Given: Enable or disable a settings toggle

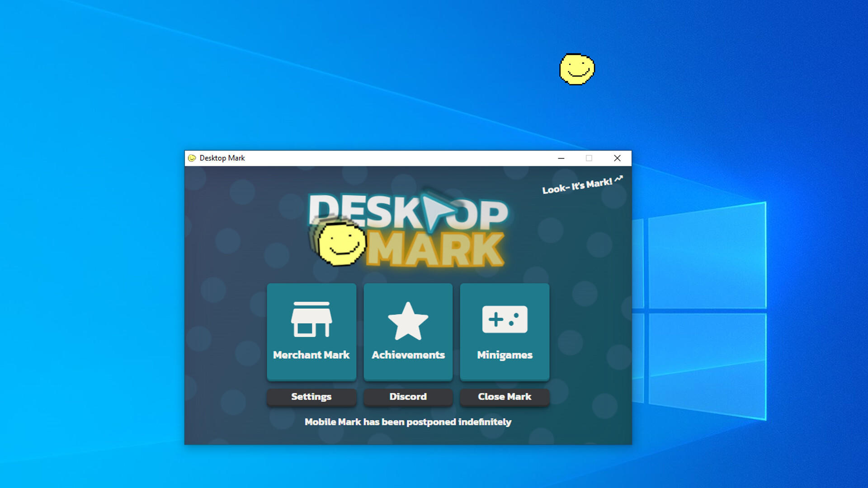Looking at the screenshot, I should (x=311, y=396).
